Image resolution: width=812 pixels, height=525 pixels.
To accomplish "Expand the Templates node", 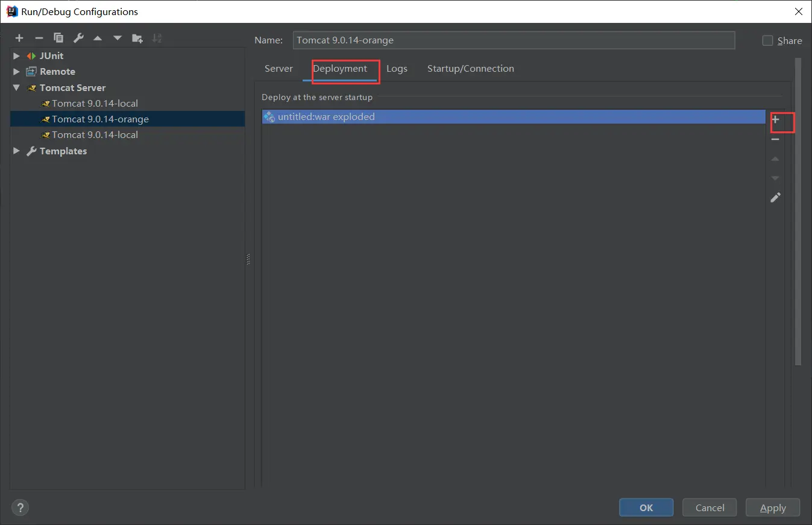I will [x=16, y=151].
